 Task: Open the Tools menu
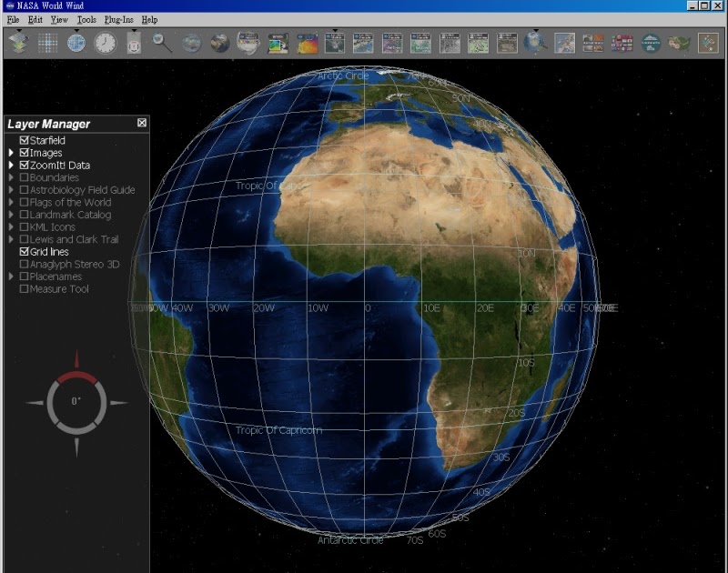click(86, 20)
